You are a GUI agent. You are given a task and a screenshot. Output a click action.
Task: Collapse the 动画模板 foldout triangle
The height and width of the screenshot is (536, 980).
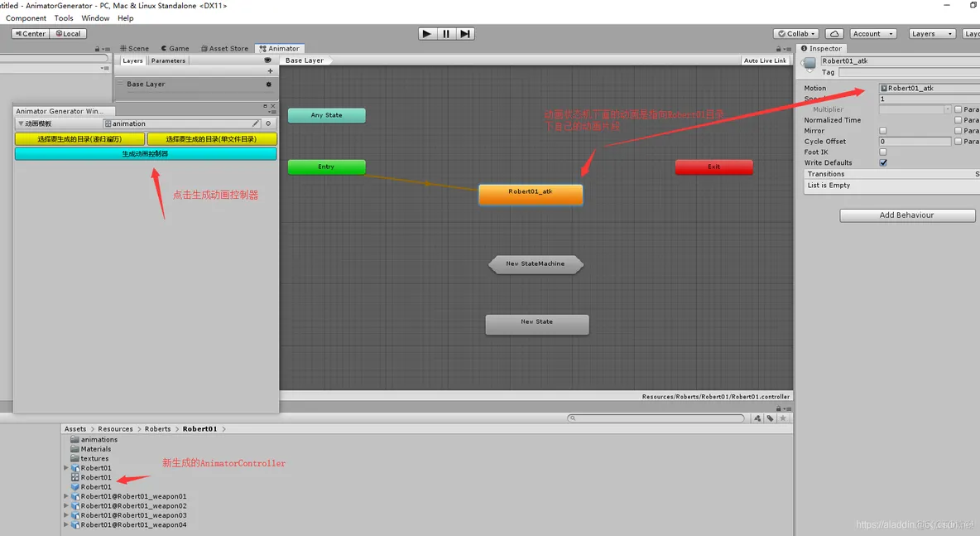click(21, 123)
